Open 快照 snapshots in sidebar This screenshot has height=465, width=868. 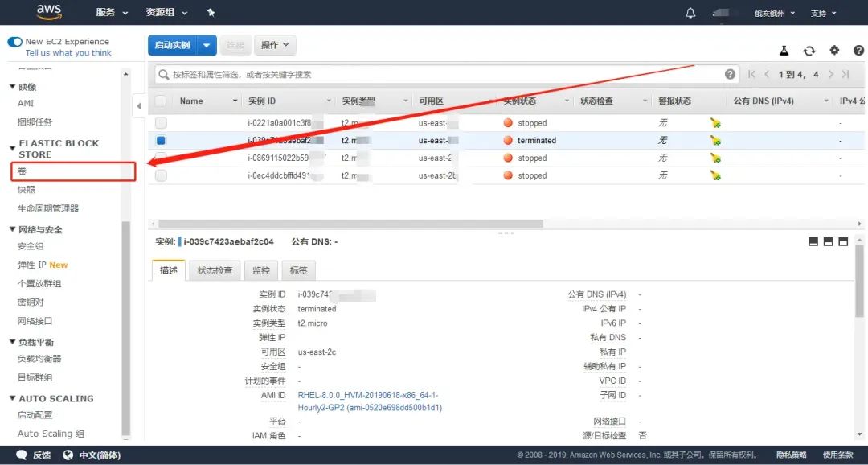click(x=26, y=190)
